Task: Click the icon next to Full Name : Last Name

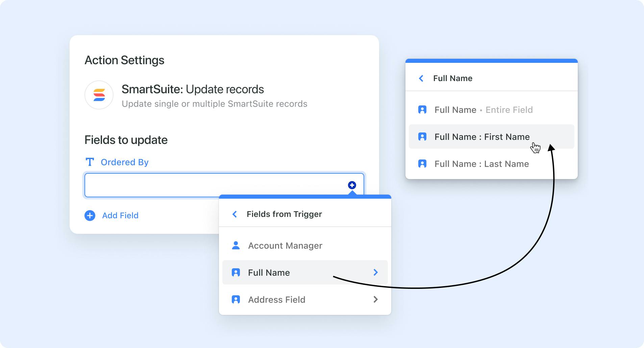Action: 422,164
